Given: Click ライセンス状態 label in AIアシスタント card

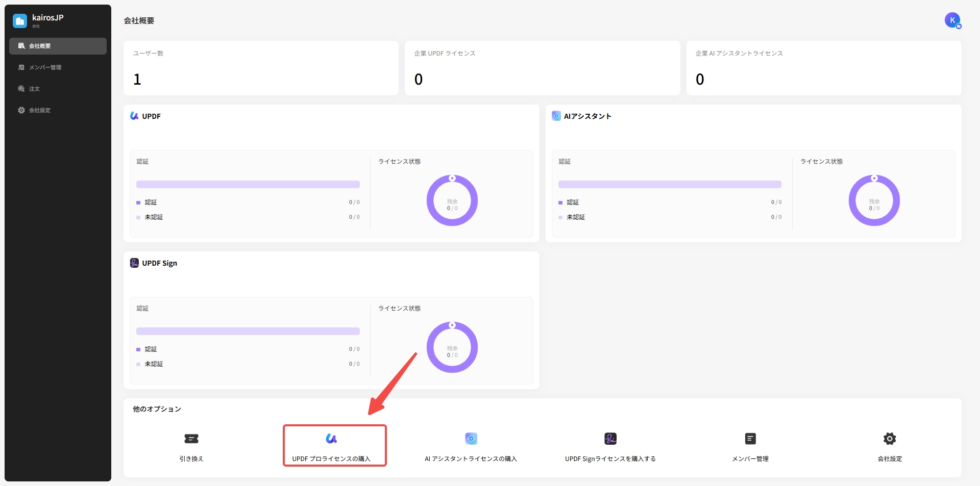Looking at the screenshot, I should click(822, 162).
